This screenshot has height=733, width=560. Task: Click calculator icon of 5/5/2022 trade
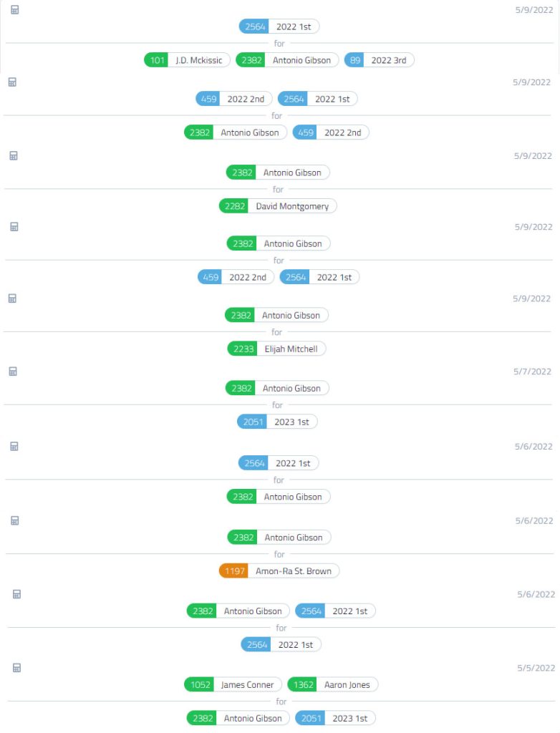tap(16, 668)
